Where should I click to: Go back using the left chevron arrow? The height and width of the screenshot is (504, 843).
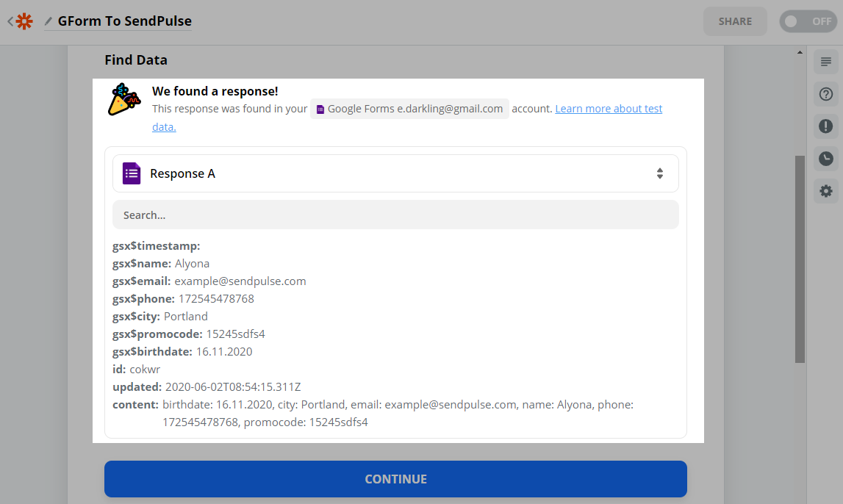point(10,21)
